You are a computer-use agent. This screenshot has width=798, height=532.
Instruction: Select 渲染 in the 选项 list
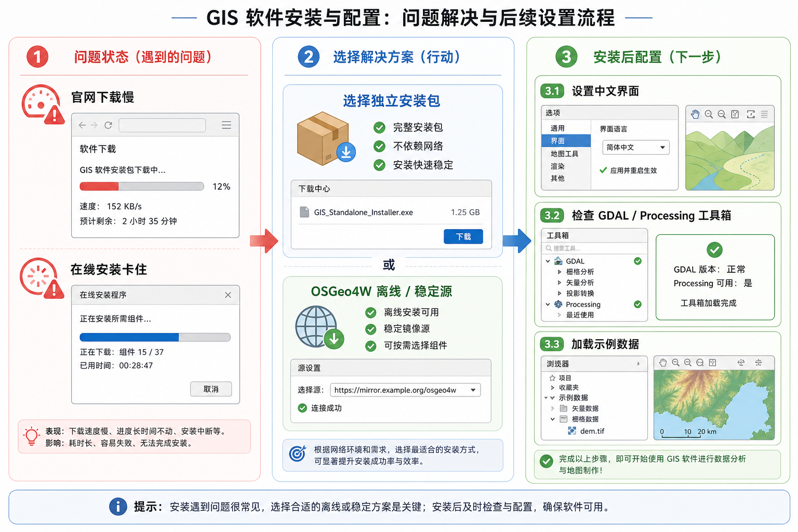pyautogui.click(x=566, y=166)
